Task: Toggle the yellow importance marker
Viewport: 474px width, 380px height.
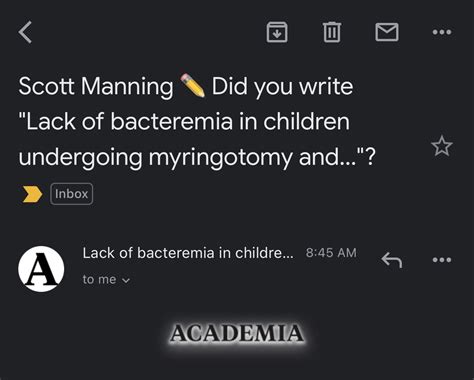Action: tap(32, 194)
